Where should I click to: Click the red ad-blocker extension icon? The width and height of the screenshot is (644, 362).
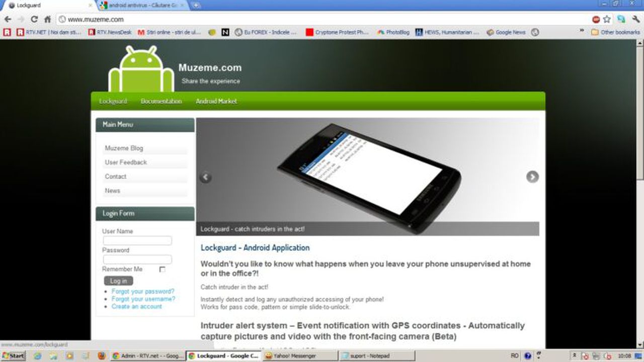tap(596, 19)
